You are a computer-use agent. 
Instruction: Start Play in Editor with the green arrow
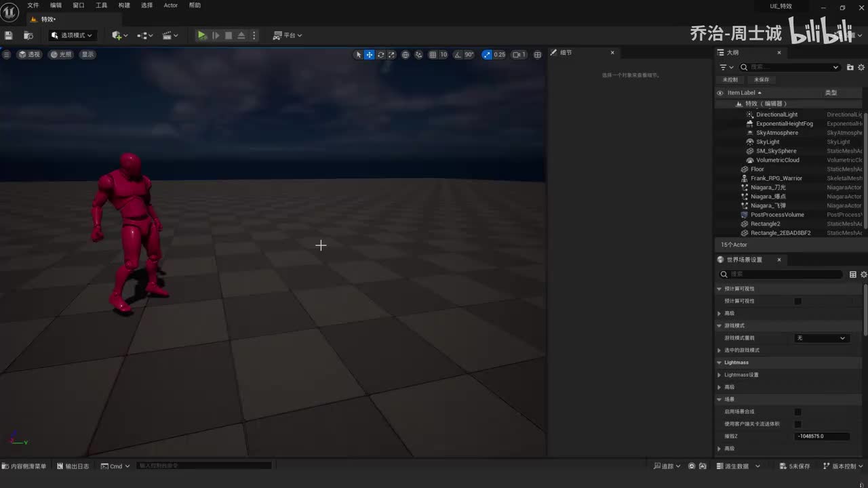tap(201, 35)
